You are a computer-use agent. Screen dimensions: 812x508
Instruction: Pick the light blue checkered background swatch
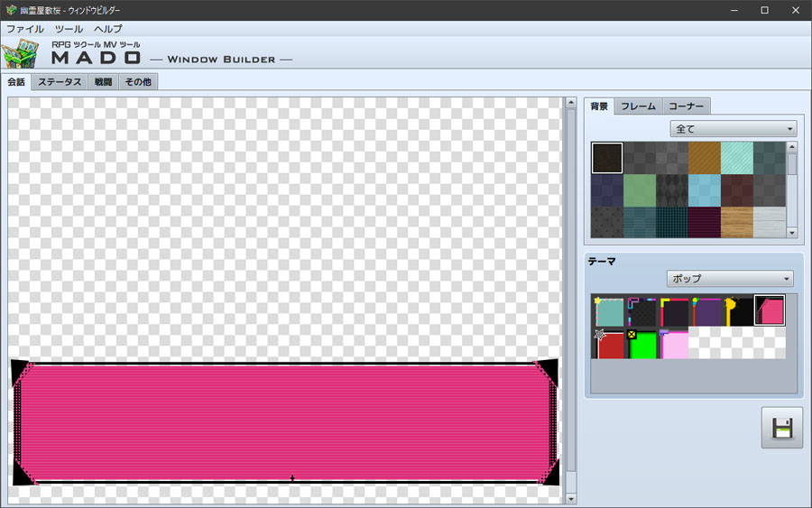pyautogui.click(x=705, y=190)
